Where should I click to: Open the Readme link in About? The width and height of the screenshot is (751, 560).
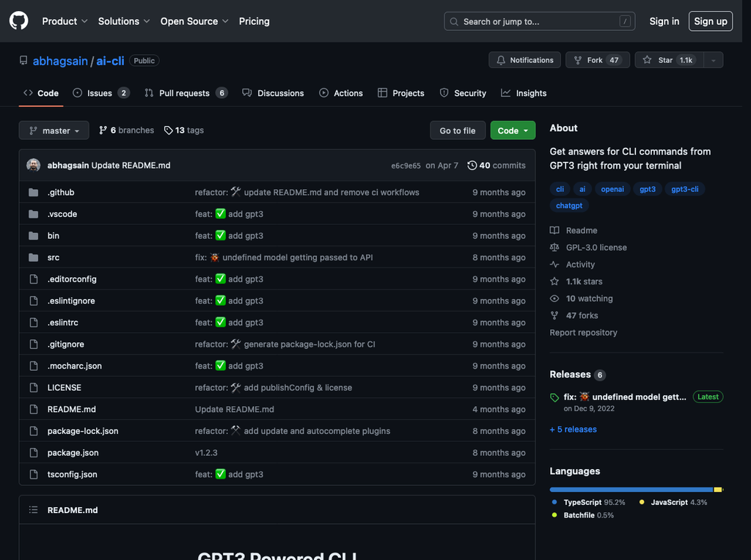[x=574, y=230]
